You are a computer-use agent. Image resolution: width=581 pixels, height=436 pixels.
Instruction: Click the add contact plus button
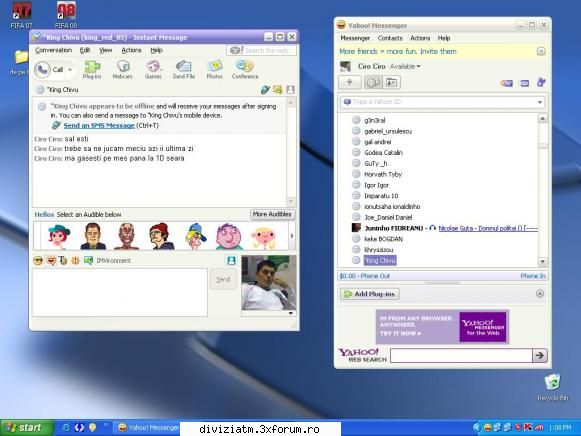[349, 82]
